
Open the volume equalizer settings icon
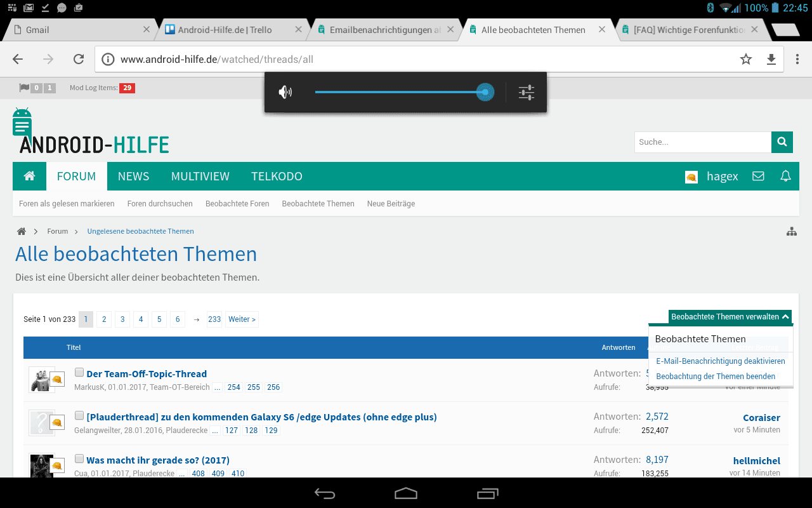[x=527, y=93]
